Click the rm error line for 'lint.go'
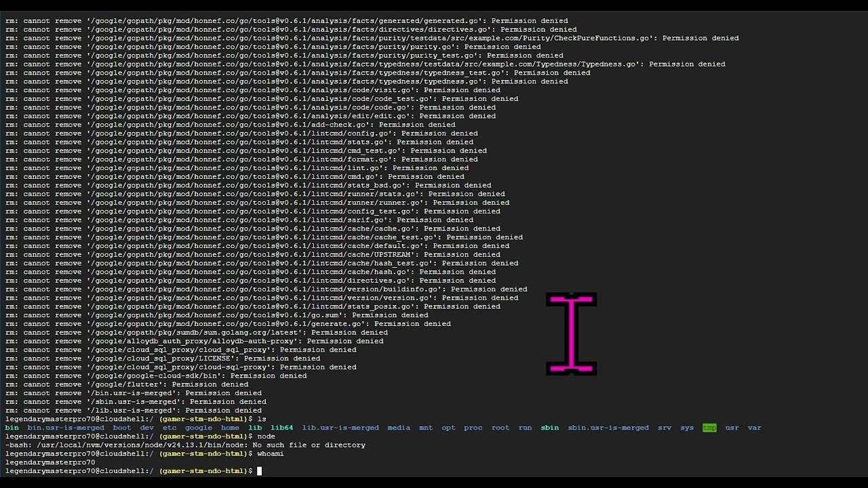The height and width of the screenshot is (488, 868). pyautogui.click(x=237, y=168)
